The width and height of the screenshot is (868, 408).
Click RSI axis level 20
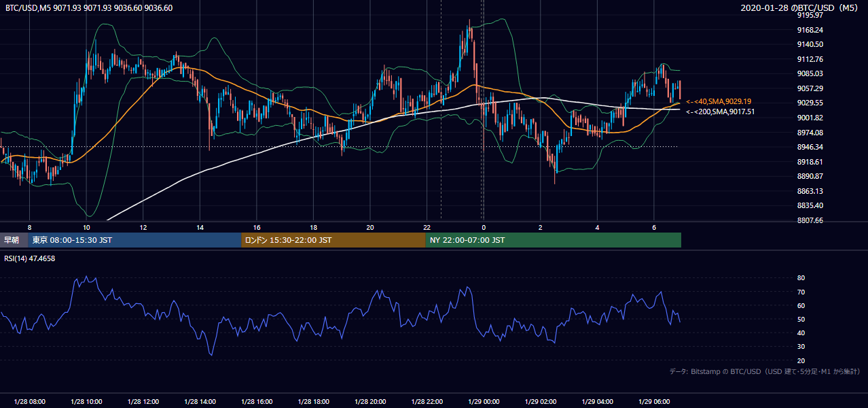tap(801, 360)
